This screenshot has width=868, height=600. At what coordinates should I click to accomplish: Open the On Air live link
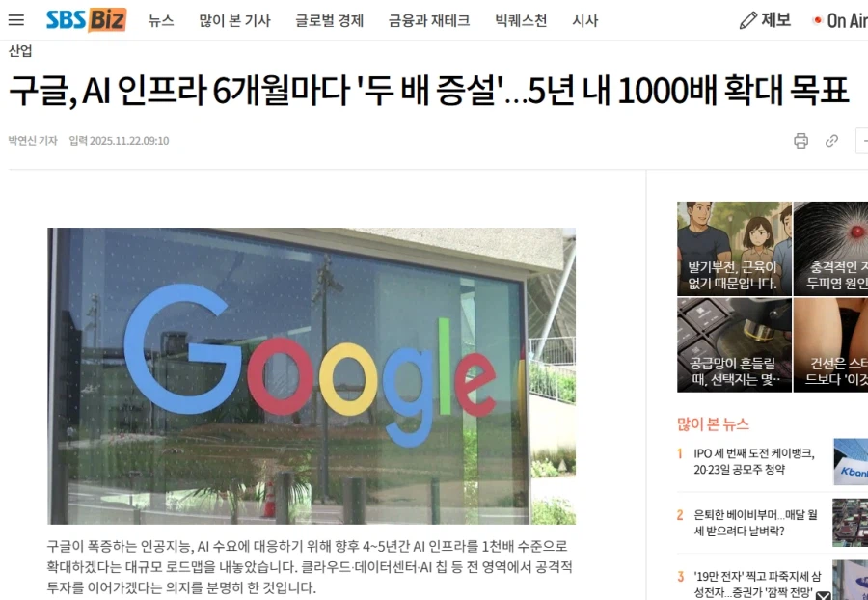click(840, 20)
